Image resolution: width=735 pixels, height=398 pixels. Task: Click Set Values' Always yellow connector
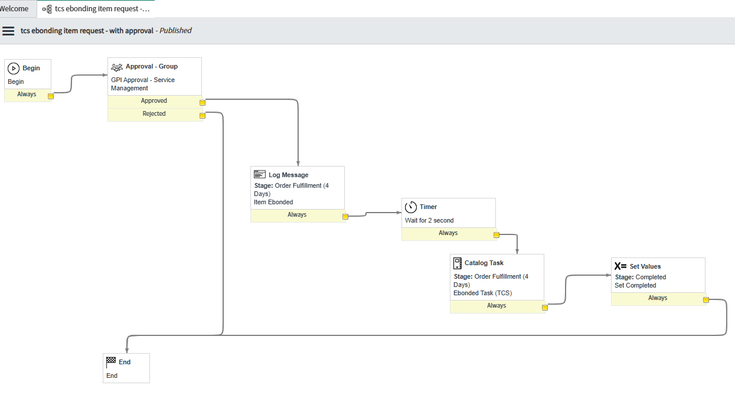(x=706, y=300)
